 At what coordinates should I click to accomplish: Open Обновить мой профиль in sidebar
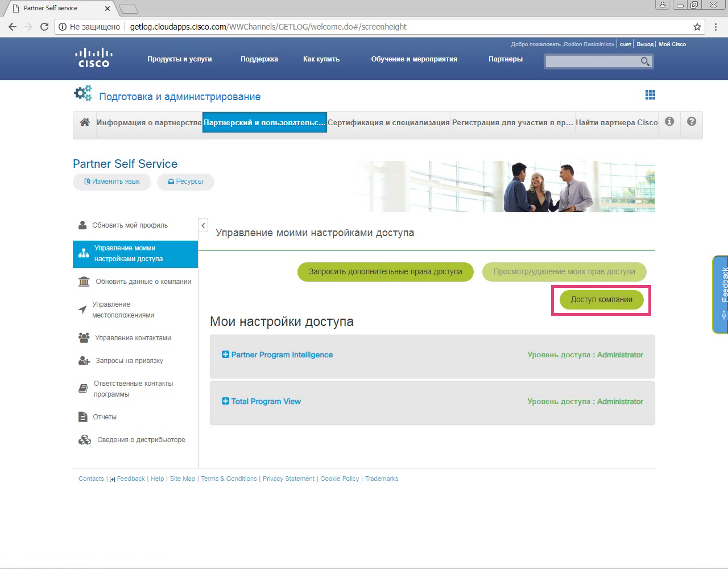(x=130, y=225)
